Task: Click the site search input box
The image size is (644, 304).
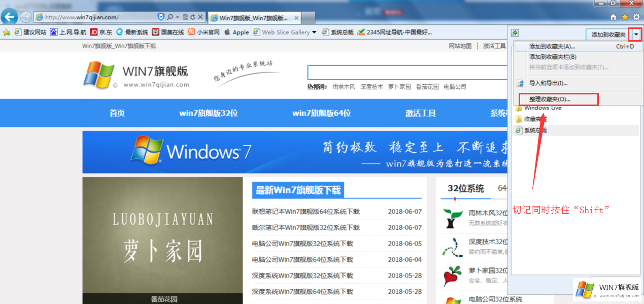Action: [408, 72]
